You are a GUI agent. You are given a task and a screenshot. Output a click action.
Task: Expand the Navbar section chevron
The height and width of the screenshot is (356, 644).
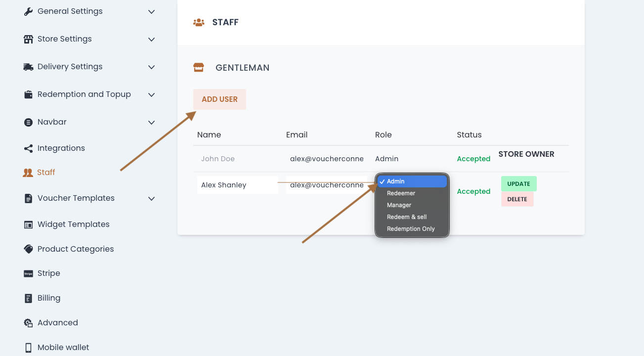tap(152, 122)
